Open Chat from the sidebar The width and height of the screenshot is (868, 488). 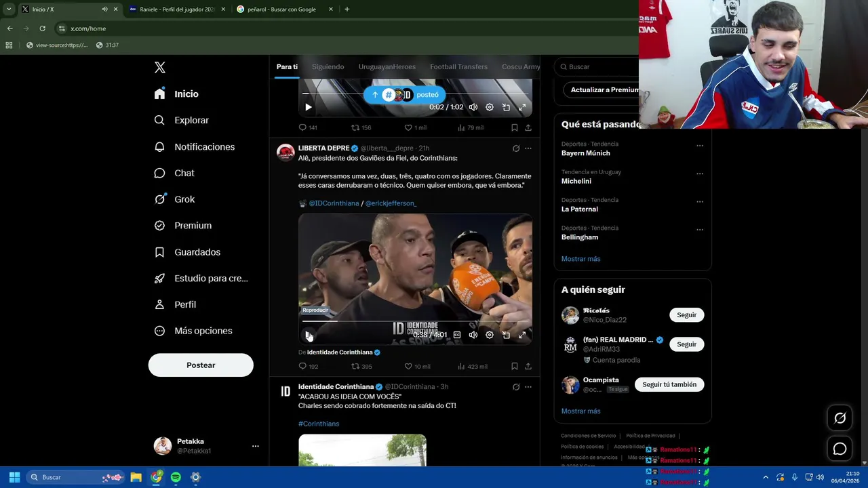(174, 173)
